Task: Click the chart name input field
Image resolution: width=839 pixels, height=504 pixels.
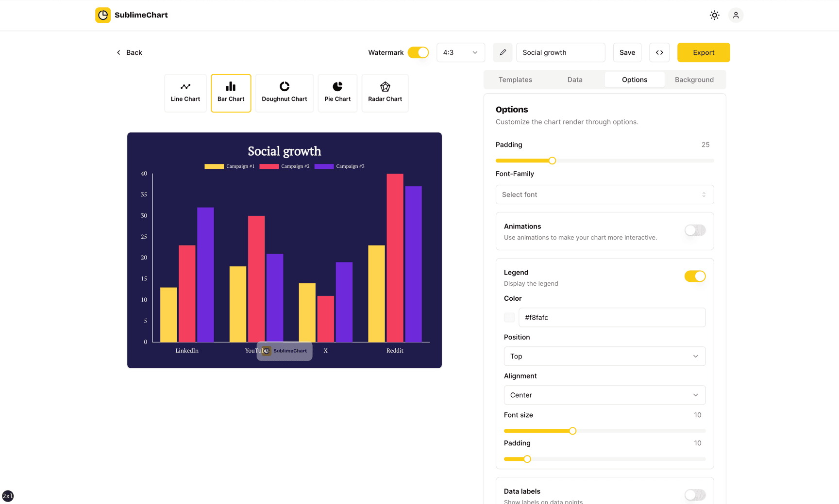Action: pos(560,52)
